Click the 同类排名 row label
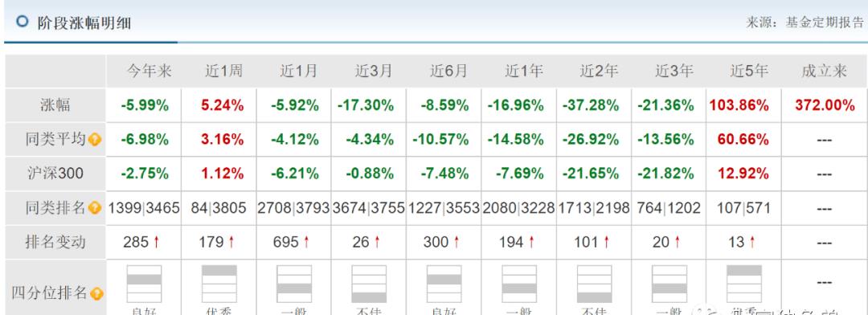Screen dimensions: 868x315 coord(56,208)
